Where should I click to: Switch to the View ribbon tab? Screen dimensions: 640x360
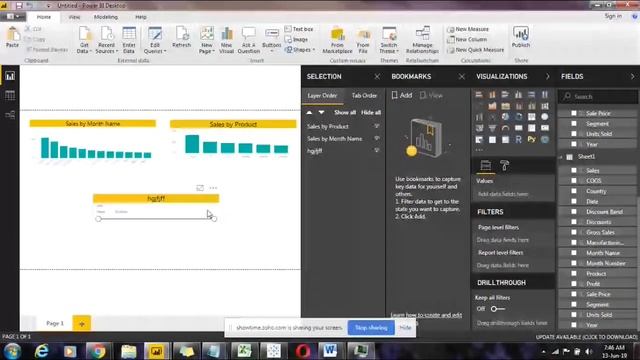(x=74, y=17)
